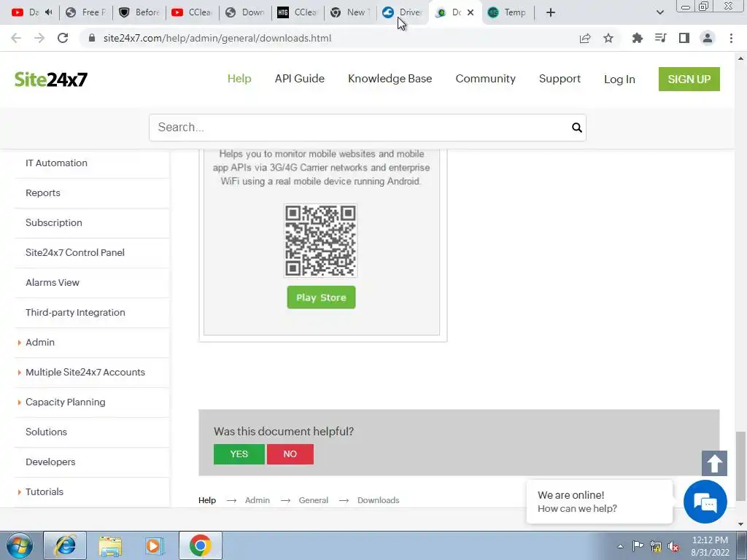Share this page from the address bar
Viewport: 747px width, 560px height.
tap(585, 38)
